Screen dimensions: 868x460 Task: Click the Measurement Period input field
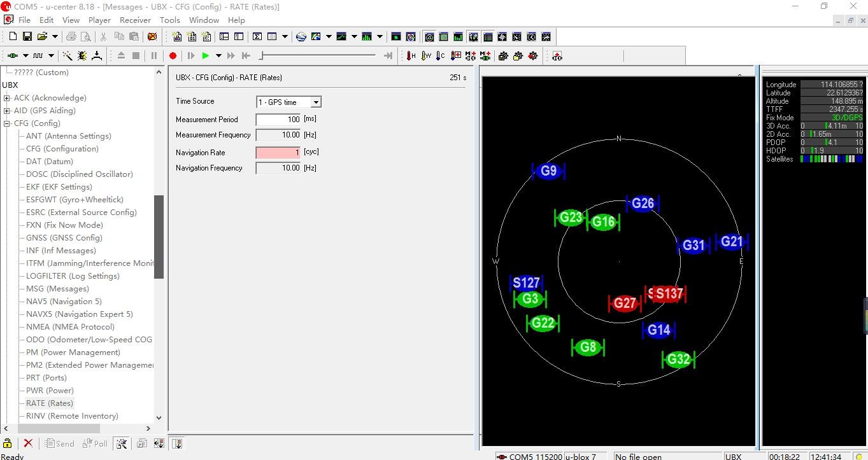pyautogui.click(x=278, y=120)
